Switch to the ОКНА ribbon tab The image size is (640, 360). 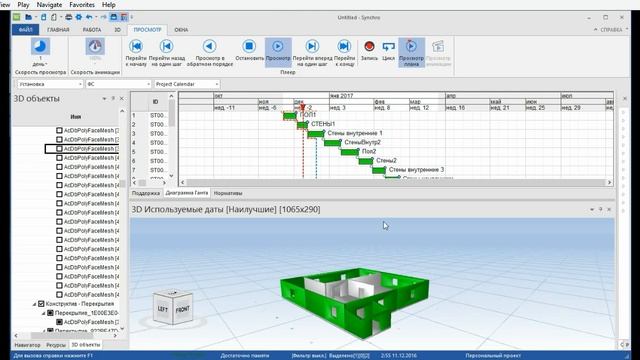[x=181, y=30]
